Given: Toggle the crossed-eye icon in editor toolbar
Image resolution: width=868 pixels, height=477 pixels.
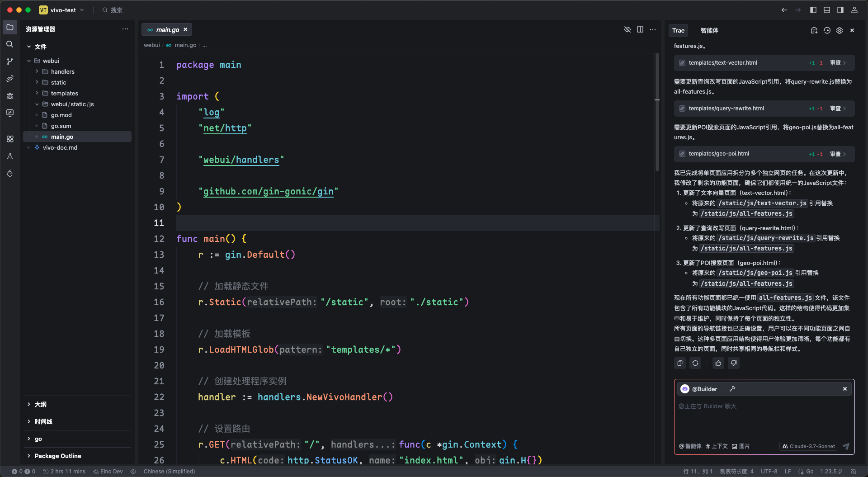Looking at the screenshot, I should pos(627,29).
